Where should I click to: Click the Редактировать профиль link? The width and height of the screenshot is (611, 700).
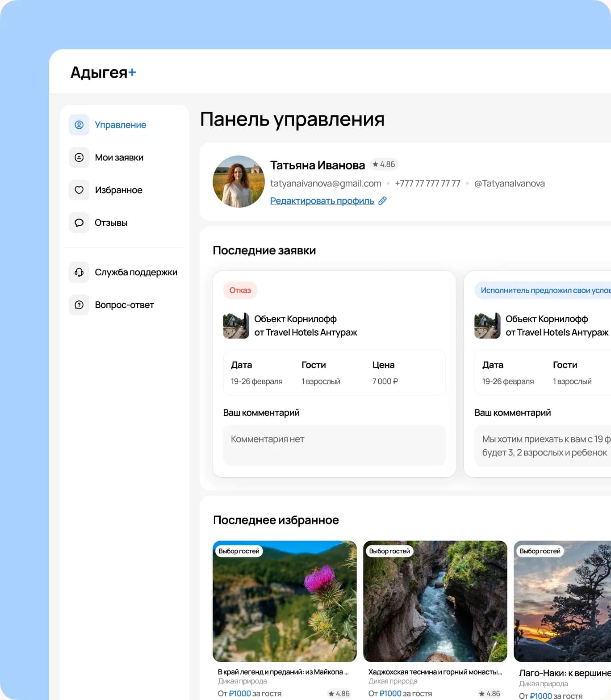click(x=322, y=201)
